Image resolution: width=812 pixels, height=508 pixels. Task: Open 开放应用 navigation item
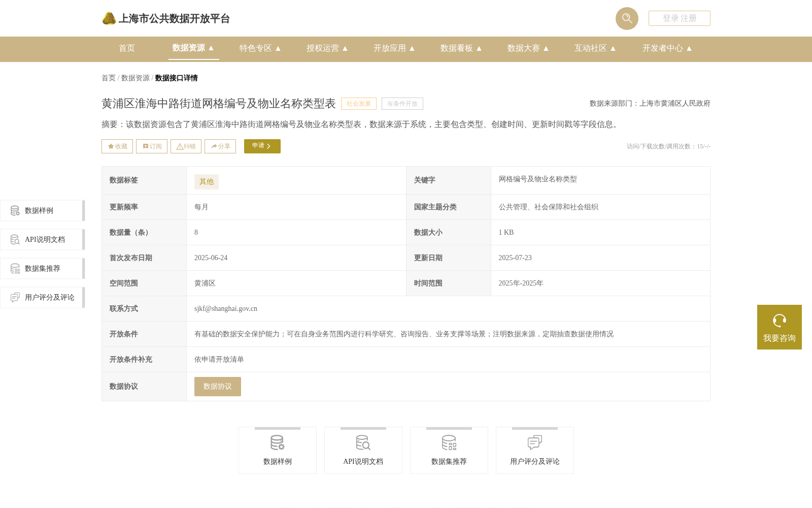click(x=389, y=48)
